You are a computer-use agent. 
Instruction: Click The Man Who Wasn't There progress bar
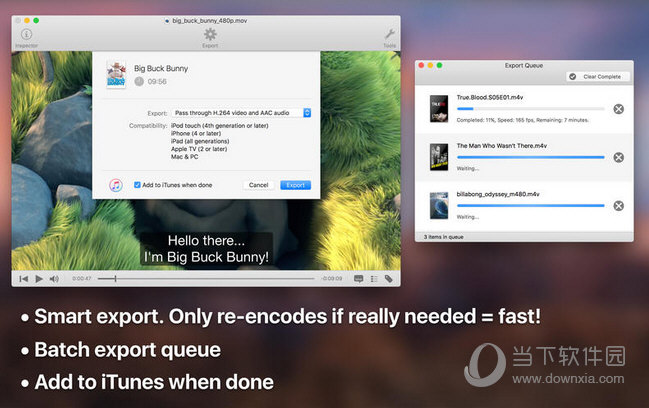[x=531, y=157]
